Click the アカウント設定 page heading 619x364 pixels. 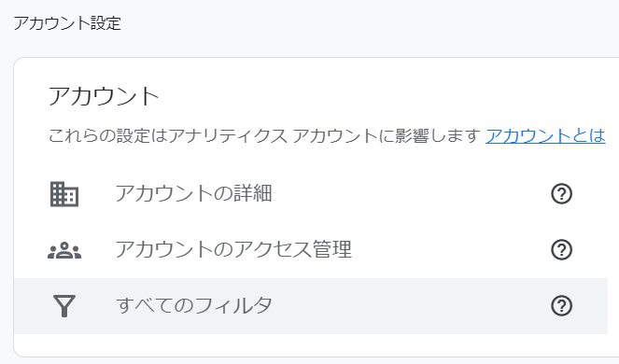[x=67, y=23]
